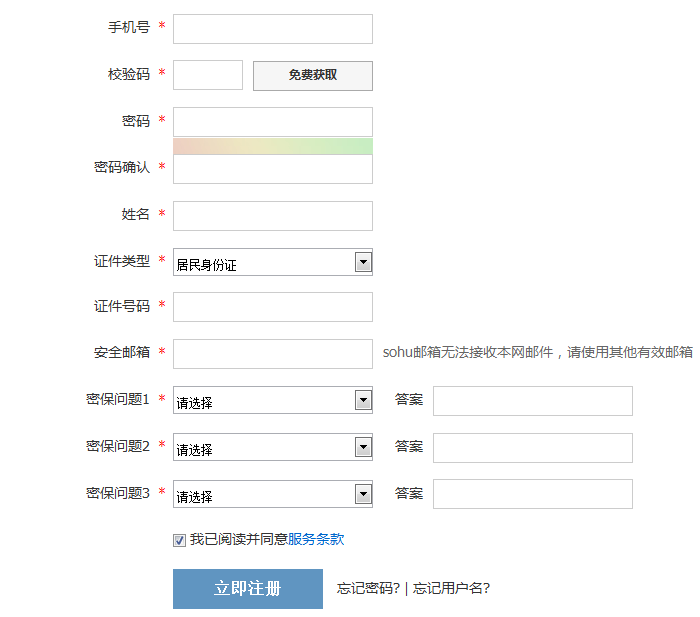700x617 pixels.
Task: Open the 密保问题3 dropdown
Action: 272,495
